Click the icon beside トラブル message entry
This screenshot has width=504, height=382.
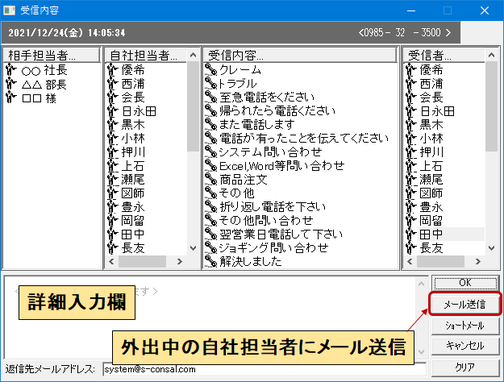coord(211,83)
